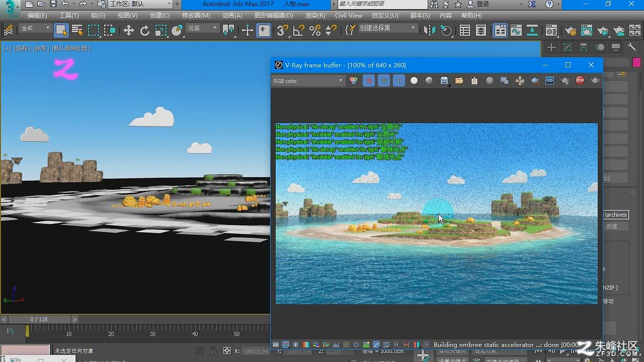Click the time slider '0 / 116'

coord(39,319)
